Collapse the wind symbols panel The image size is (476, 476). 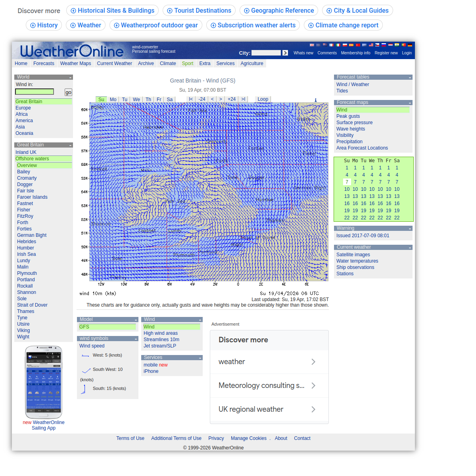point(136,338)
